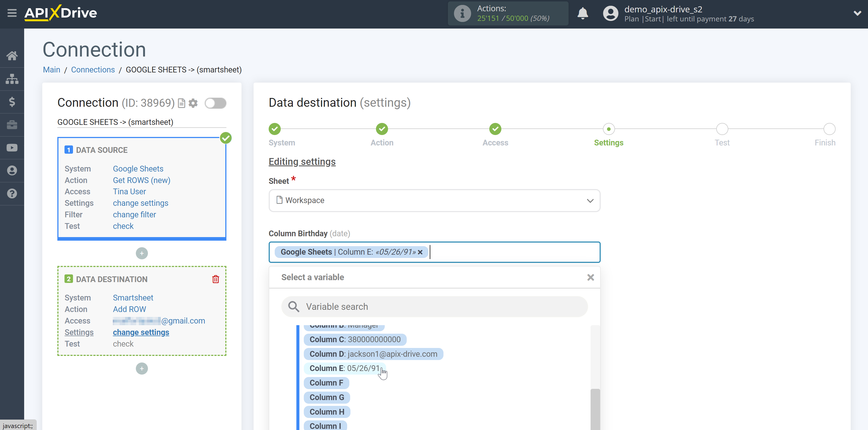Viewport: 868px width, 430px height.
Task: Click the DATA SOURCE block header
Action: pyautogui.click(x=102, y=150)
